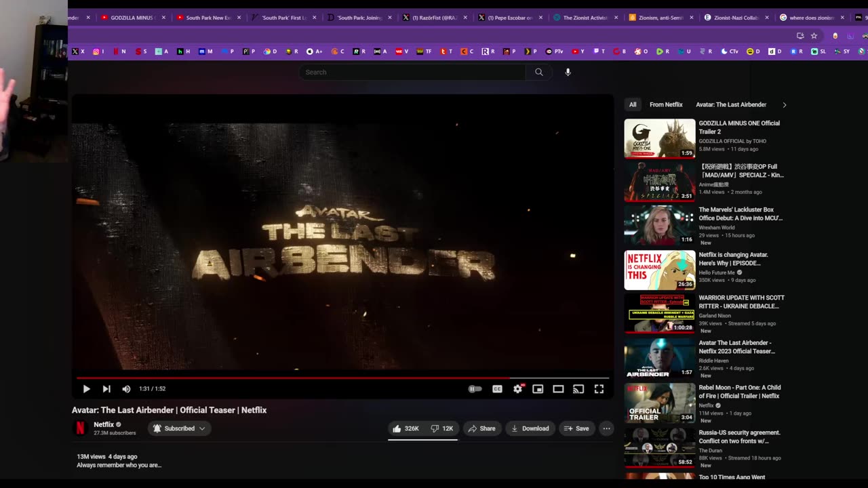Open X bookmark in bookmarks bar
This screenshot has height=488, width=868.
(x=78, y=52)
